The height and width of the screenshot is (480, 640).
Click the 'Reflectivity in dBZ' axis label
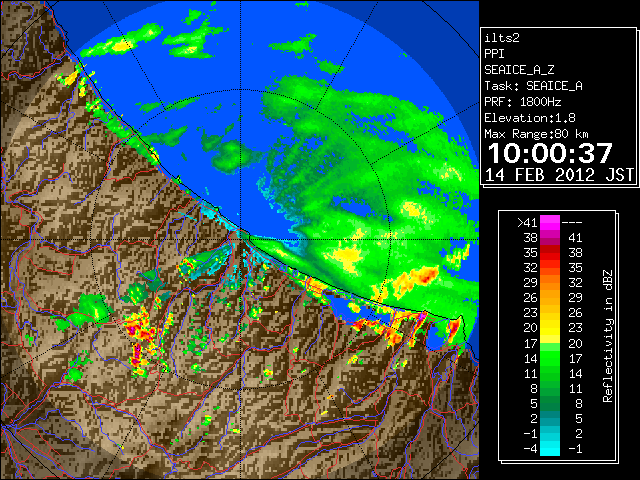click(608, 336)
